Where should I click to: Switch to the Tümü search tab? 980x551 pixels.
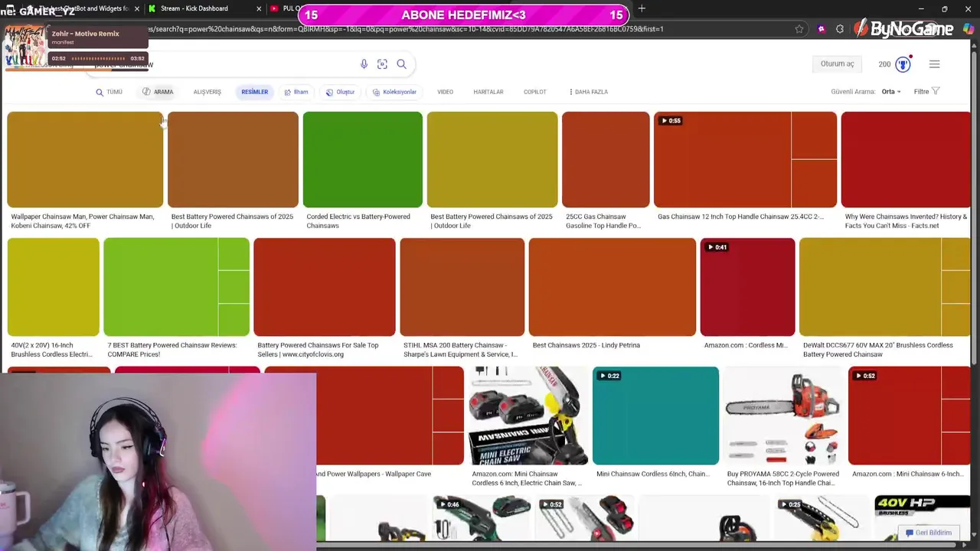point(109,92)
